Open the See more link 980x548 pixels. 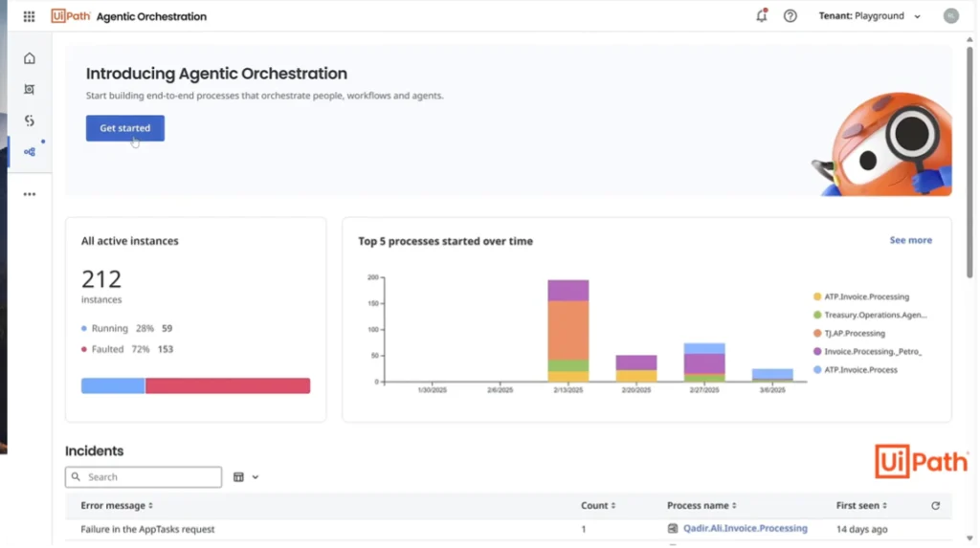(x=911, y=240)
